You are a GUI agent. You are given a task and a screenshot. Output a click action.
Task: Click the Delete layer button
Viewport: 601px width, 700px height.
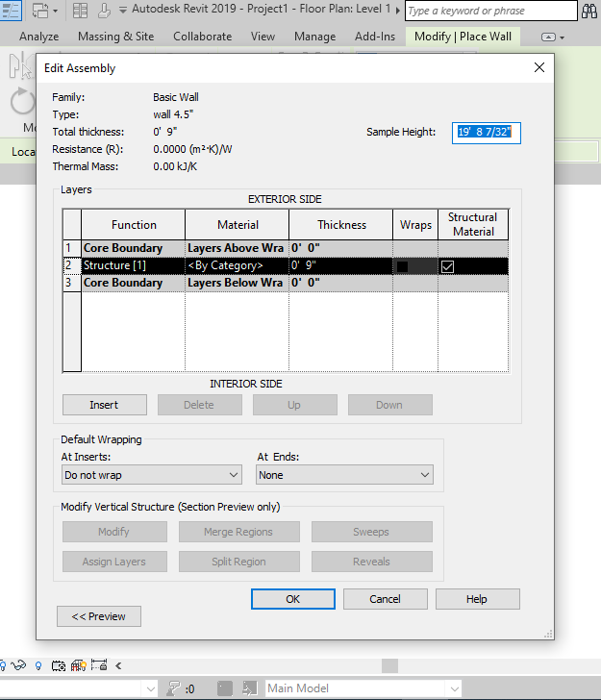pyautogui.click(x=200, y=405)
